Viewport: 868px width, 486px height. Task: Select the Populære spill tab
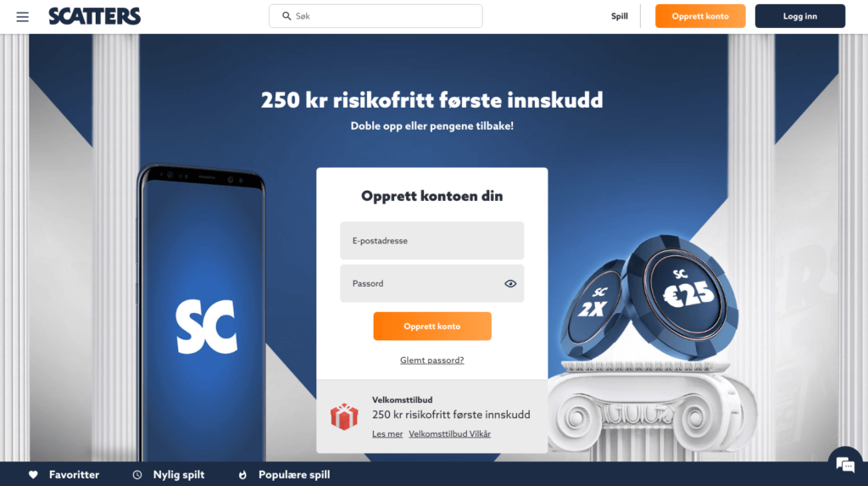[x=284, y=475]
